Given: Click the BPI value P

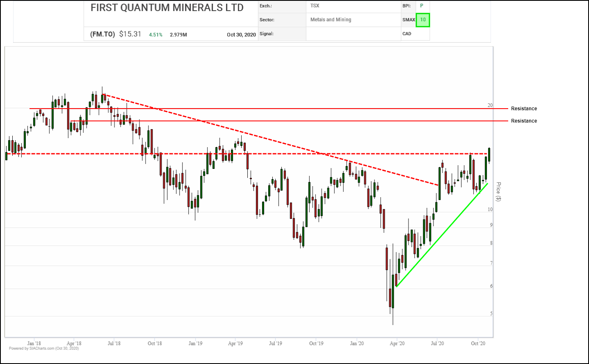Looking at the screenshot, I should pyautogui.click(x=422, y=6).
